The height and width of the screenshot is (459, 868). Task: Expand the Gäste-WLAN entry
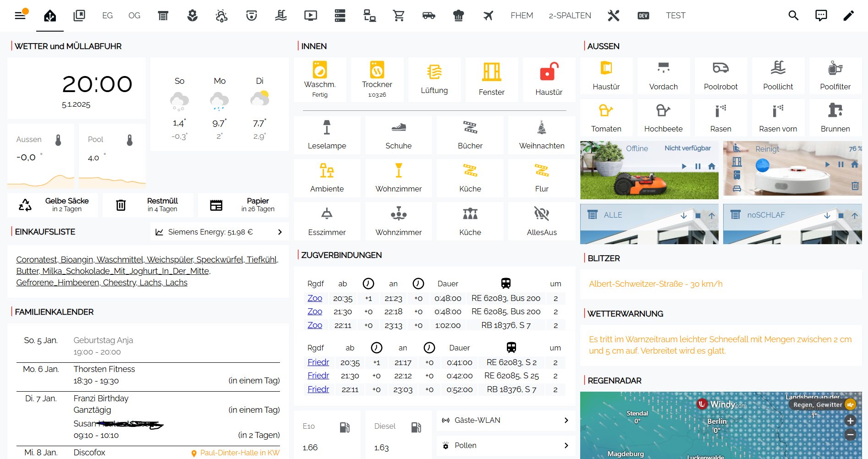point(506,420)
